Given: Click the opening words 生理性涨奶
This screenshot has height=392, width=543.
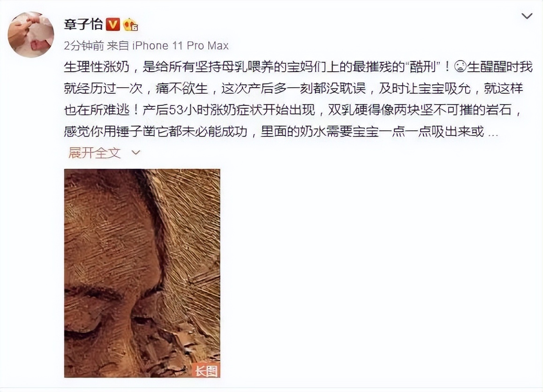Looking at the screenshot, I should (x=97, y=67).
